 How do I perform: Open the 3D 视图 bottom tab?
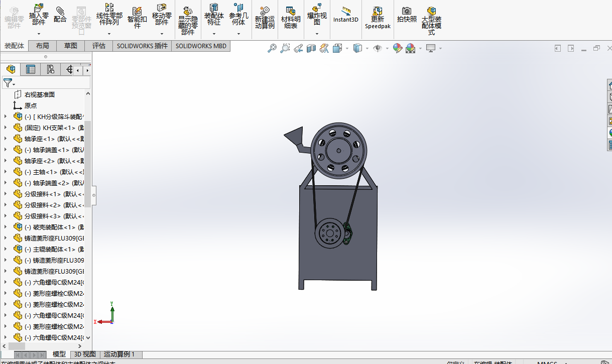point(85,354)
